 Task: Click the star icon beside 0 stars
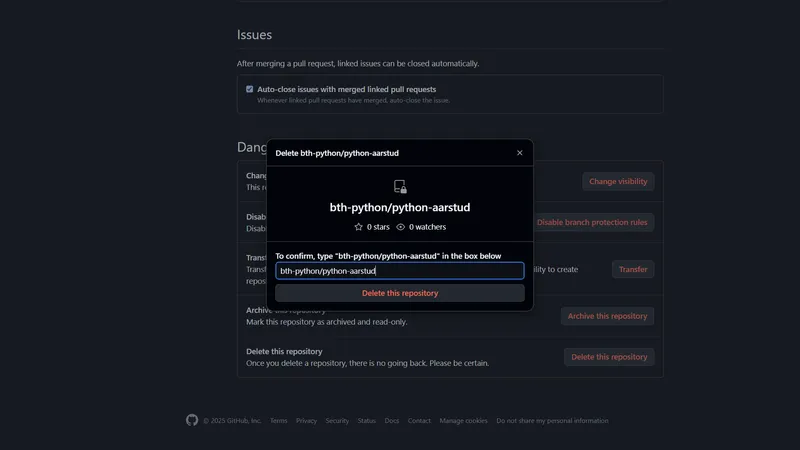pos(359,227)
